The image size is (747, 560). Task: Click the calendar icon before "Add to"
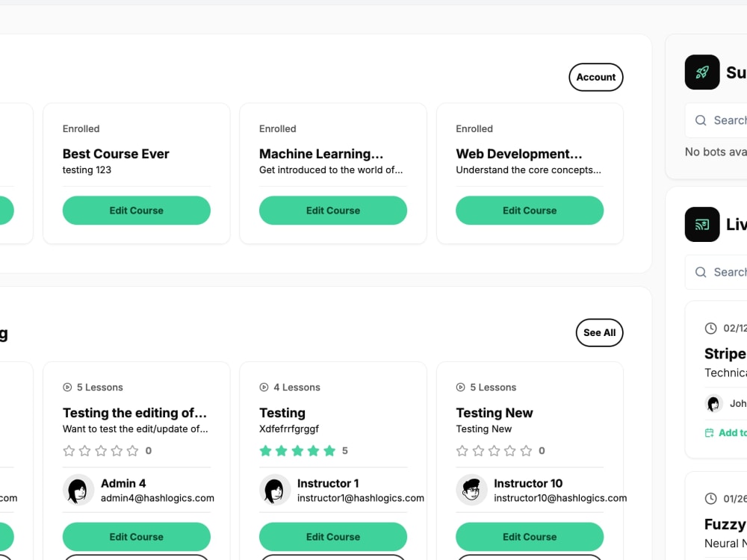click(709, 432)
